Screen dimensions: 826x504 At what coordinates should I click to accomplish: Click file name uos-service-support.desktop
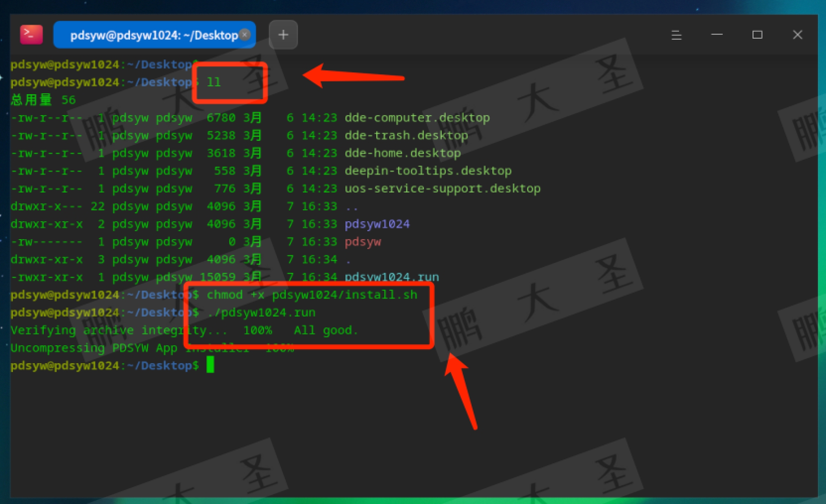click(442, 189)
